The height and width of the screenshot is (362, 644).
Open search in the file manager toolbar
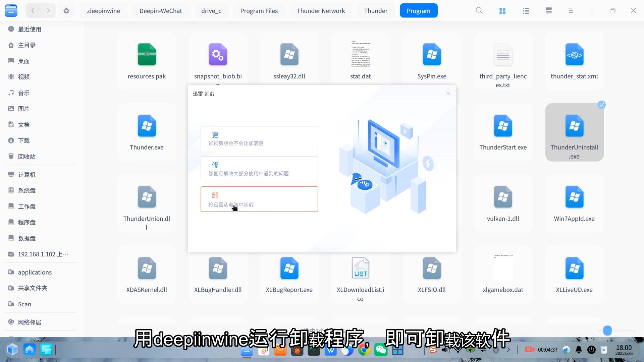click(479, 10)
